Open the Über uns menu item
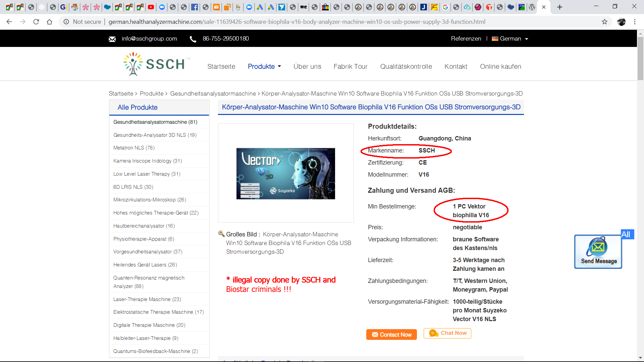Screen dimensions: 644x362 tap(307, 66)
